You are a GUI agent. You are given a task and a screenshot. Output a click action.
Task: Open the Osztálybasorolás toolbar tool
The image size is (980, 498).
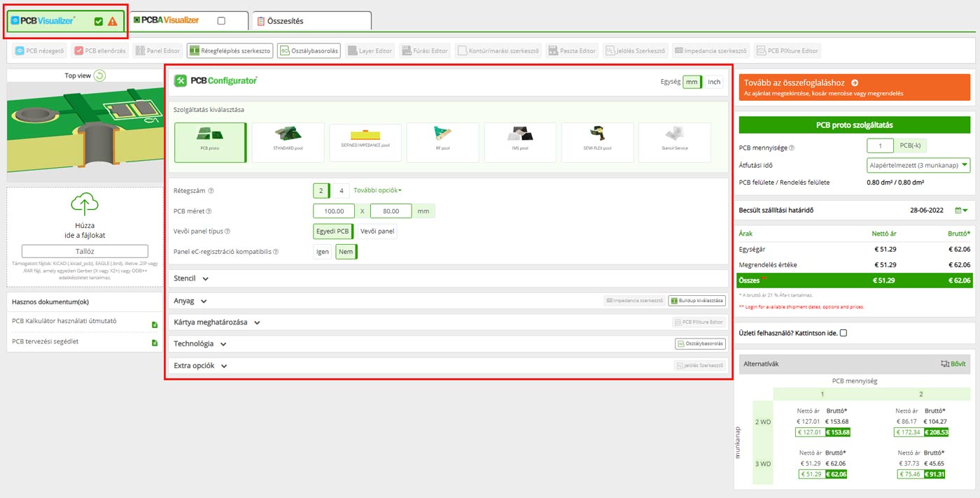tap(309, 51)
